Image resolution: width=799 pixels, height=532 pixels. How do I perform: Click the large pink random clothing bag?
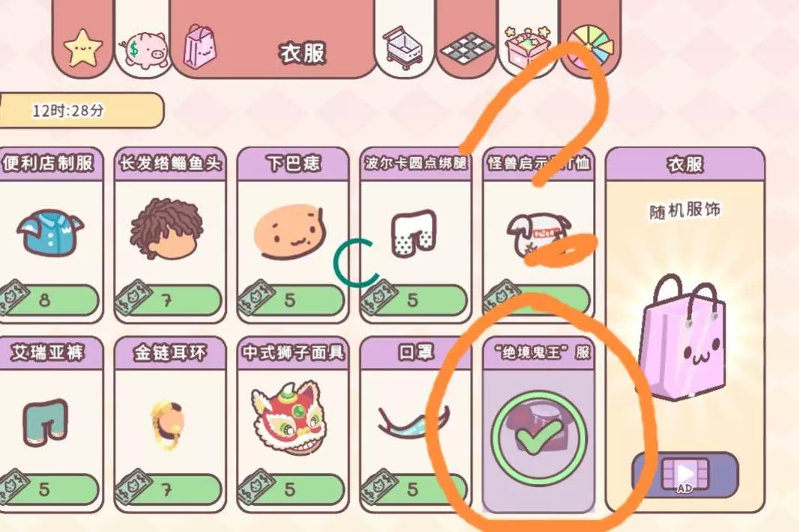[x=683, y=337]
